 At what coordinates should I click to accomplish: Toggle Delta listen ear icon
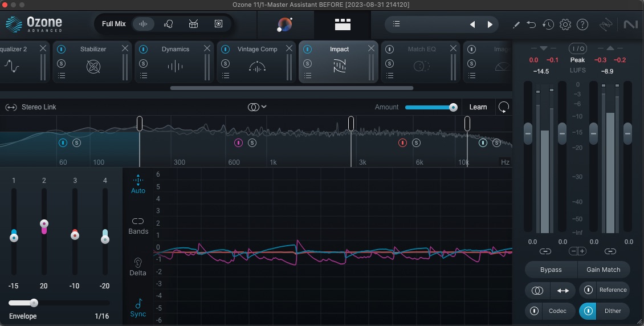(x=138, y=267)
